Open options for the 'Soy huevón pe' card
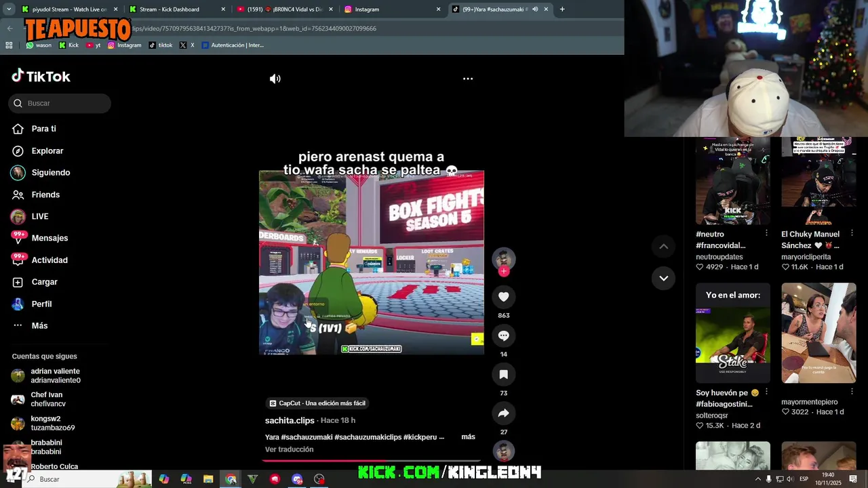Image resolution: width=868 pixels, height=488 pixels. click(x=766, y=392)
